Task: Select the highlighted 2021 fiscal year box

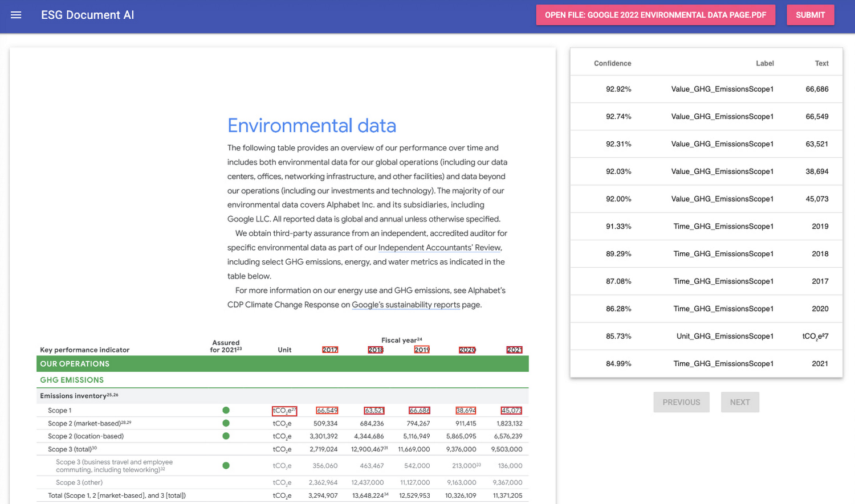Action: [x=514, y=350]
